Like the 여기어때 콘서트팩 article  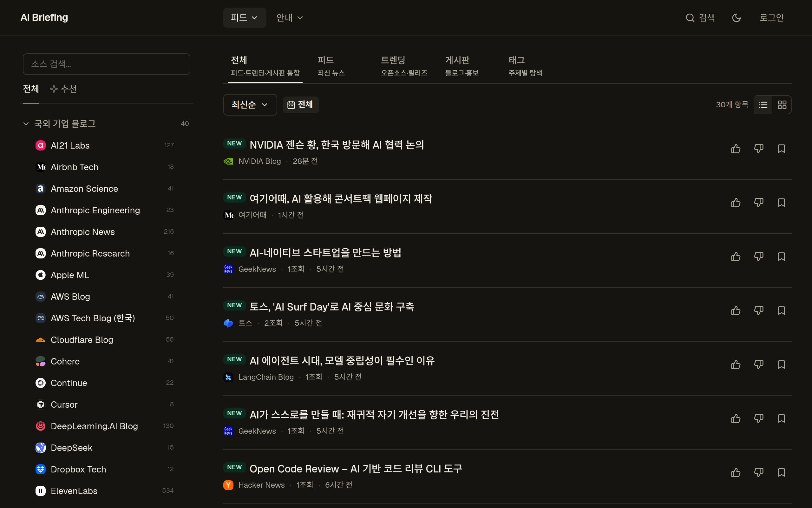pos(736,203)
